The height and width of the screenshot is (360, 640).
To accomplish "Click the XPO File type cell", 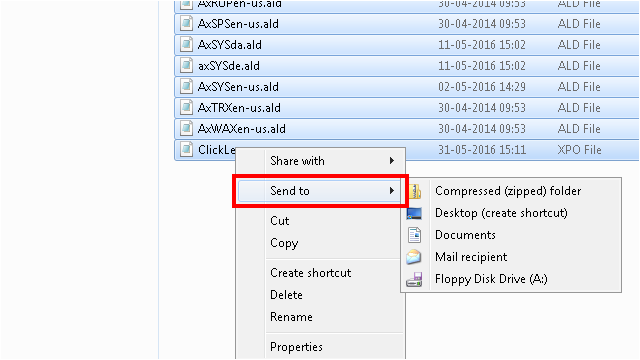I will (x=580, y=150).
